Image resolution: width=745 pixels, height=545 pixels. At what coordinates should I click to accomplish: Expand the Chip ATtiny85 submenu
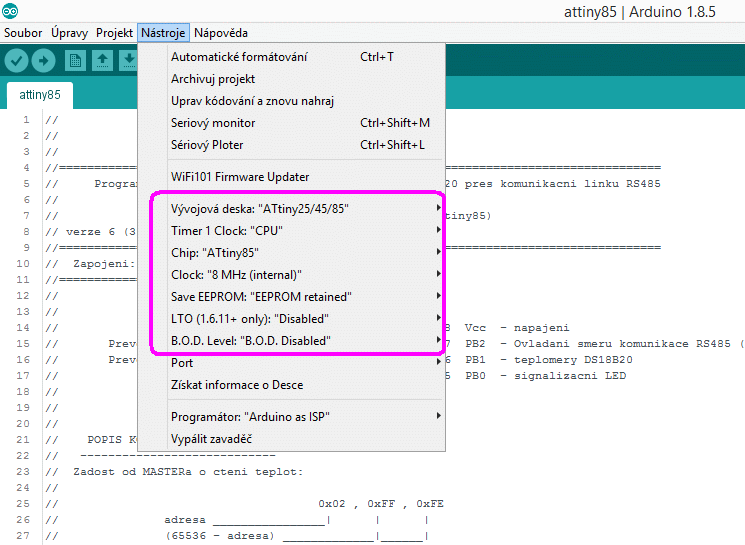(291, 252)
